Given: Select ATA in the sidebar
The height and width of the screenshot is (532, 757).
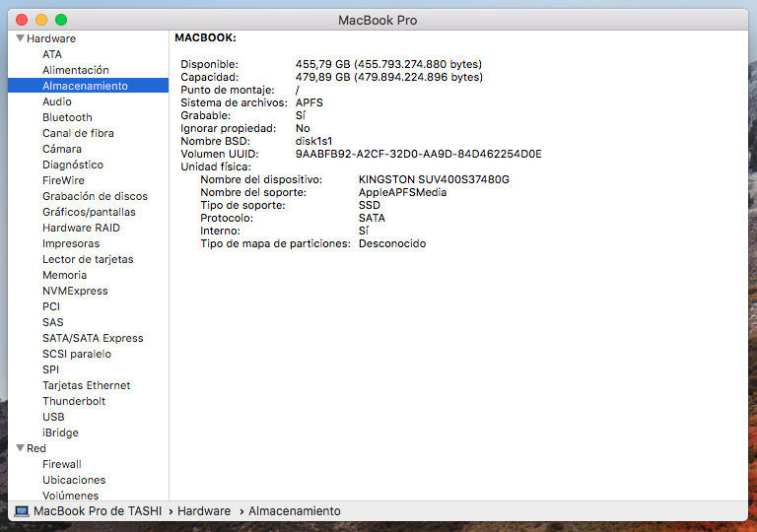Looking at the screenshot, I should (52, 54).
